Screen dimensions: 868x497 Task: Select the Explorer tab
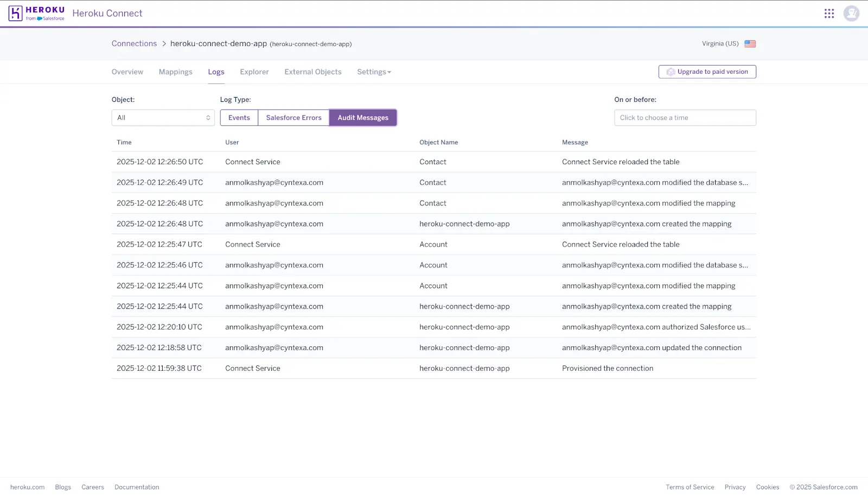pyautogui.click(x=254, y=72)
